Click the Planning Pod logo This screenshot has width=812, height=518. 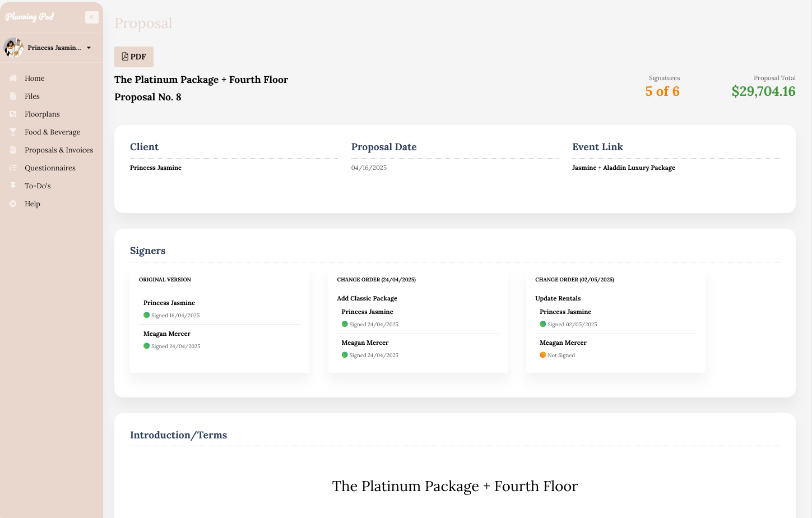[30, 17]
